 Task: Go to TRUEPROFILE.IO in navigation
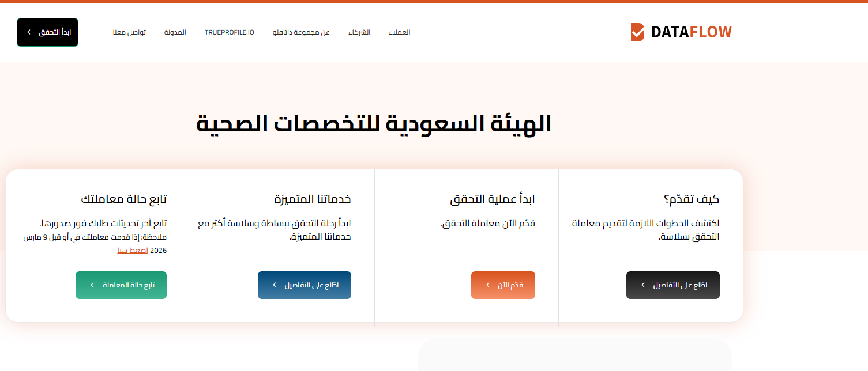[x=230, y=32]
